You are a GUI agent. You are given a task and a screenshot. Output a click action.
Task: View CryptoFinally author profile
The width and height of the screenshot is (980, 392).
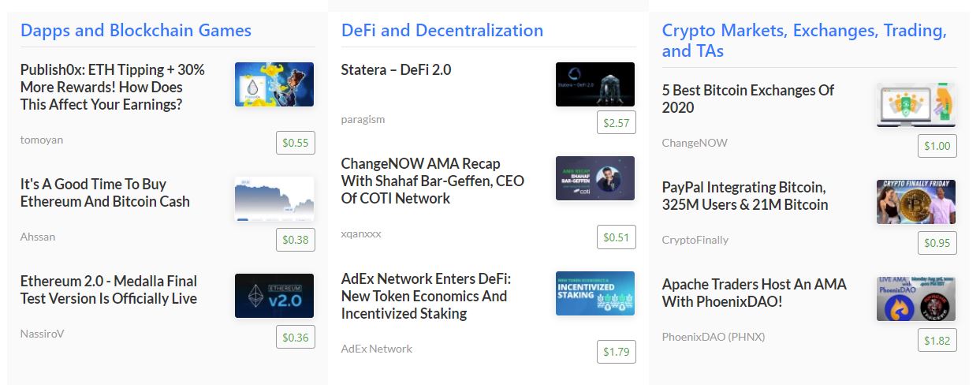coord(695,240)
